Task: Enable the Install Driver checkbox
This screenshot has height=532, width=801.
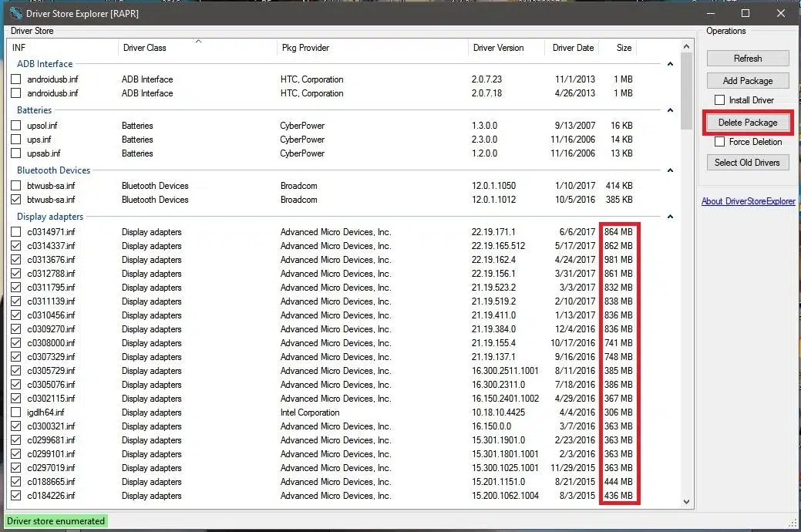Action: (x=719, y=99)
